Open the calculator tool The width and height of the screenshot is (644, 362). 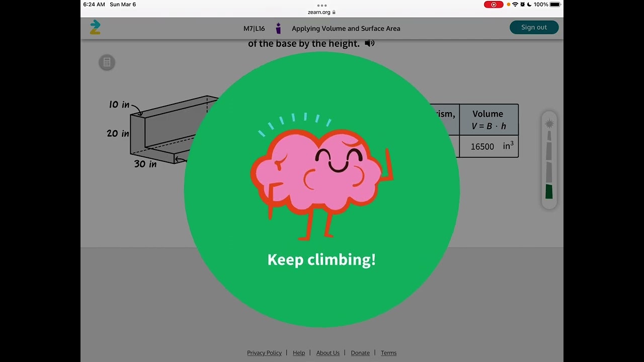point(107,62)
